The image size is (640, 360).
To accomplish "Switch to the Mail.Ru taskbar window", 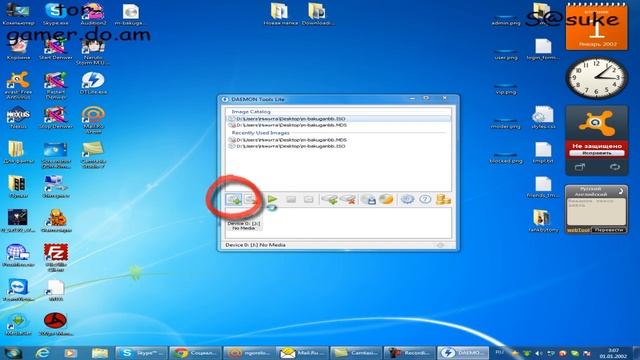I will 302,353.
